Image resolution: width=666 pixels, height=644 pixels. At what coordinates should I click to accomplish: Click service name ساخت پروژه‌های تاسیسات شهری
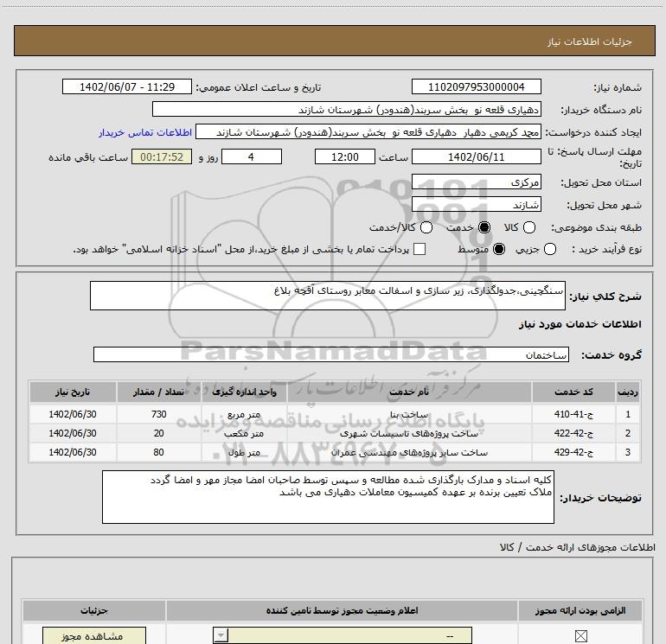coord(409,433)
